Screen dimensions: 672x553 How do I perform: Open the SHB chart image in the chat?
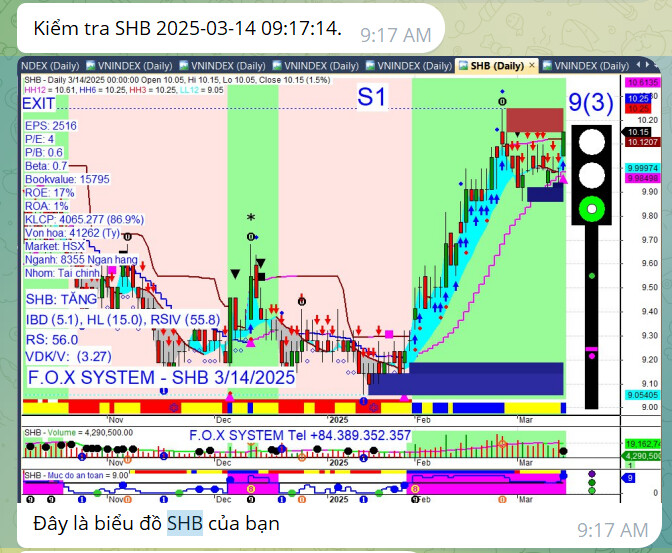[339, 280]
